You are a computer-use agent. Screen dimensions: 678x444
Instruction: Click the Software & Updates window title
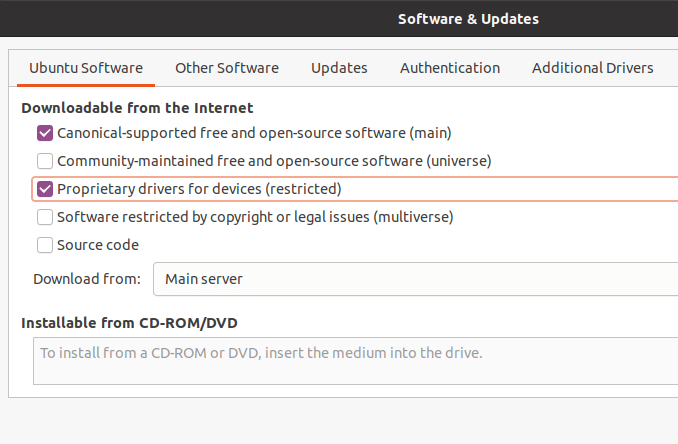tap(468, 19)
